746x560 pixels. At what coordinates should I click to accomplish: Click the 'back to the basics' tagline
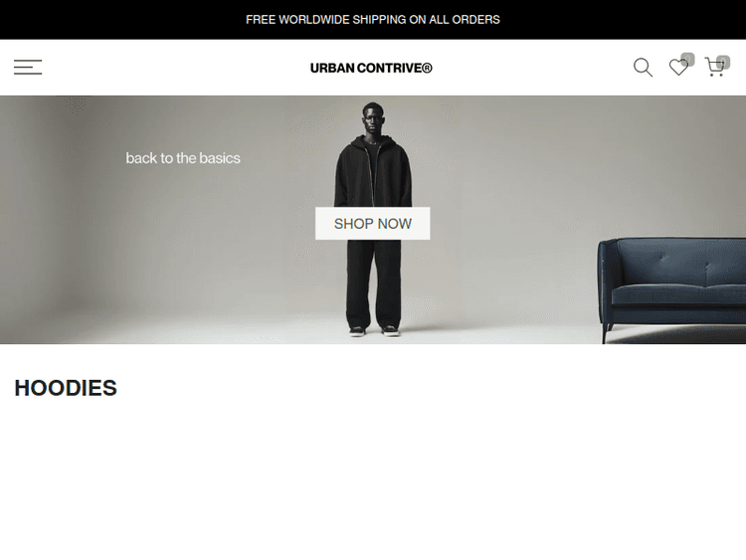click(183, 158)
